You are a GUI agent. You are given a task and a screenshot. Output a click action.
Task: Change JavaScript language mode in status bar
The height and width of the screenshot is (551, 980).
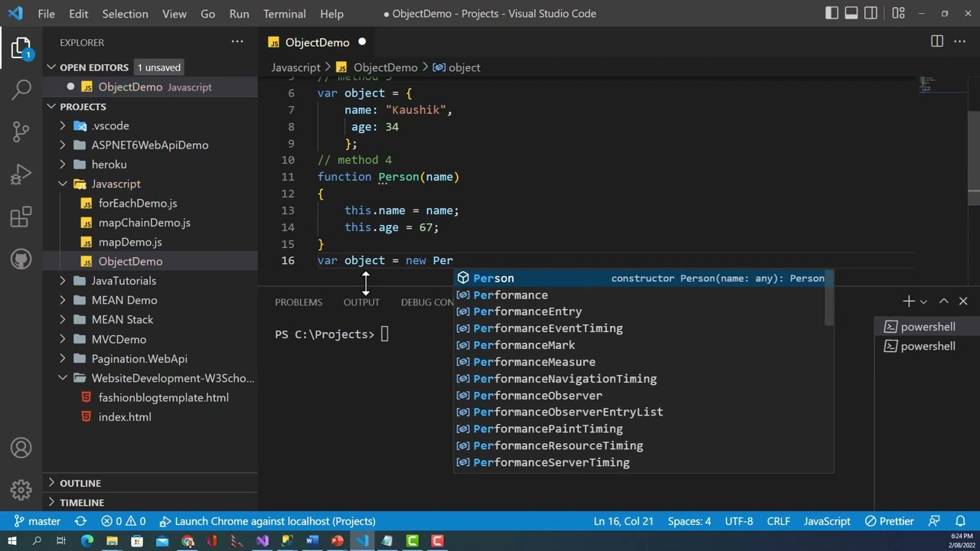827,521
